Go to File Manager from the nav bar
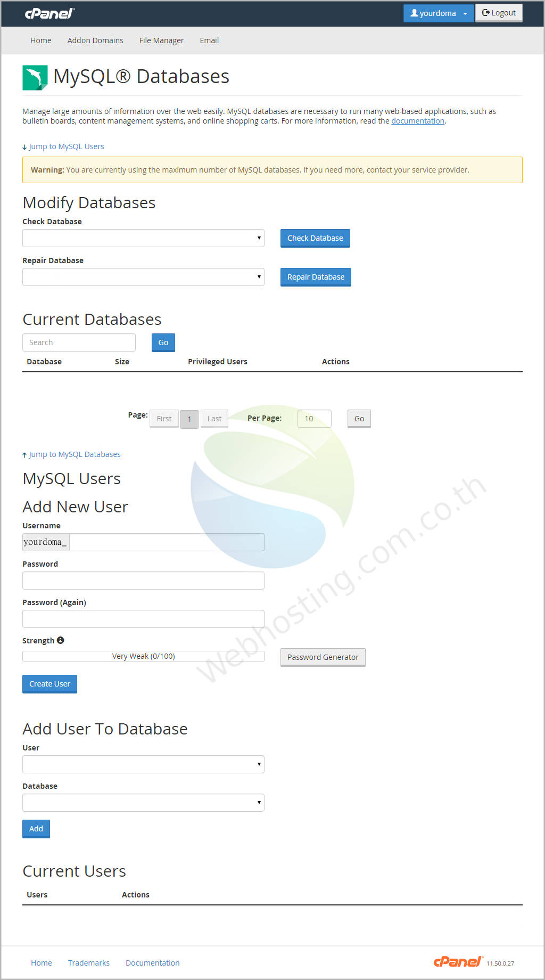This screenshot has height=980, width=545. (x=161, y=40)
